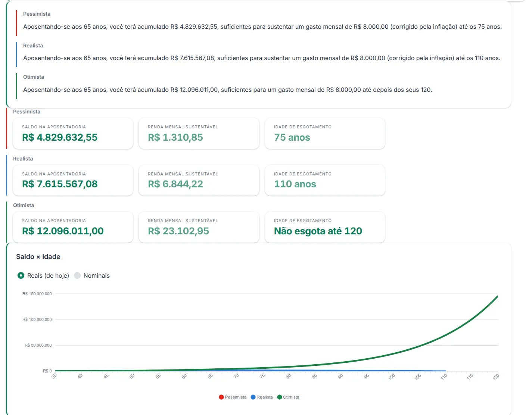Toggle Otimista series in chart legend
532x415 pixels.
[288, 397]
